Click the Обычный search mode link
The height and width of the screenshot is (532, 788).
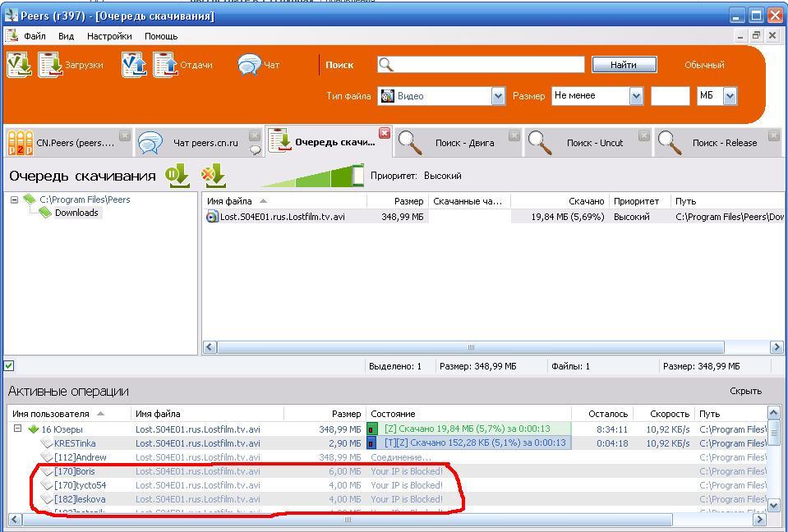click(704, 65)
